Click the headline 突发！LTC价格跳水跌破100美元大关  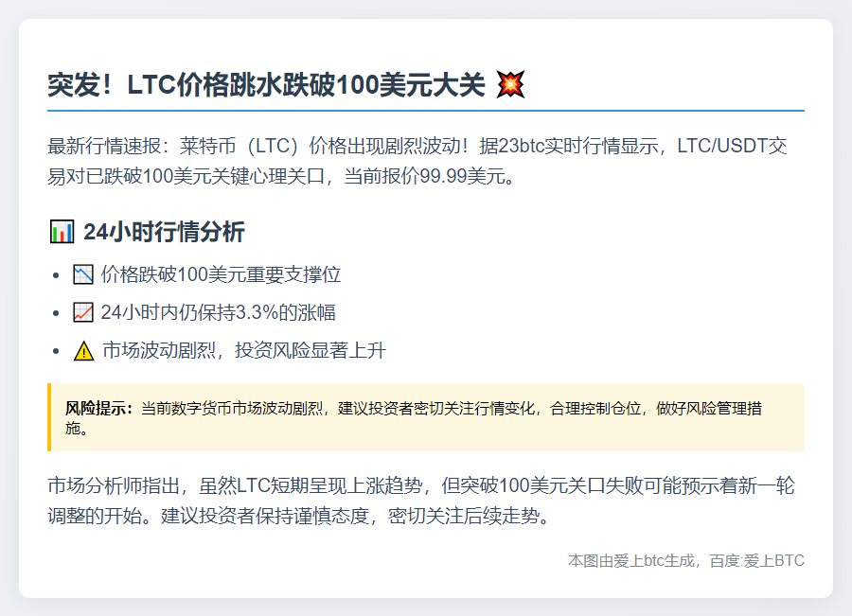tap(267, 85)
